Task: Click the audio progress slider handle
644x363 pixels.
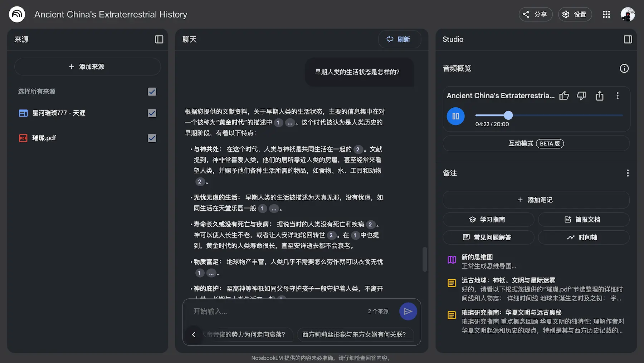Action: [508, 115]
